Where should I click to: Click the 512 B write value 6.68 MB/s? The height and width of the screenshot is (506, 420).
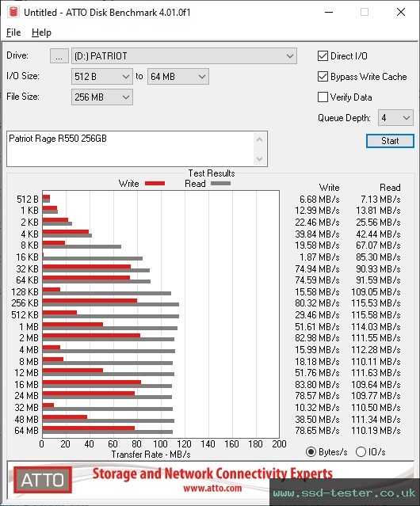(319, 200)
